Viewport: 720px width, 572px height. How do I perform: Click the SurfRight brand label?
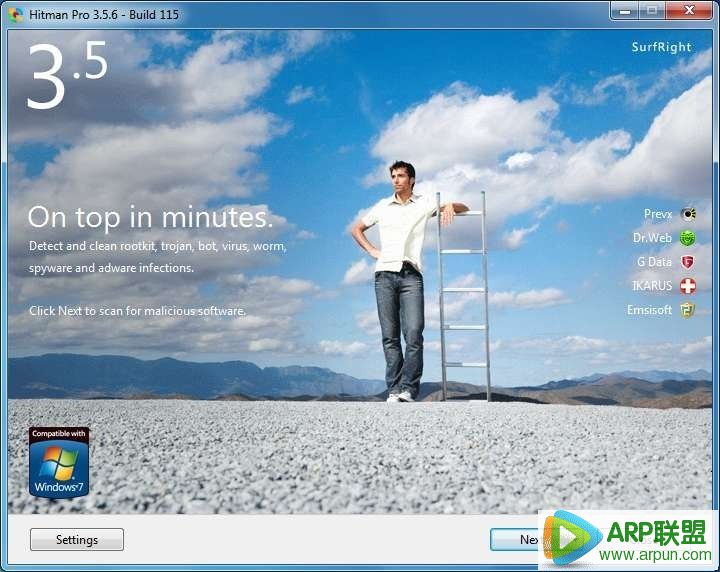661,47
